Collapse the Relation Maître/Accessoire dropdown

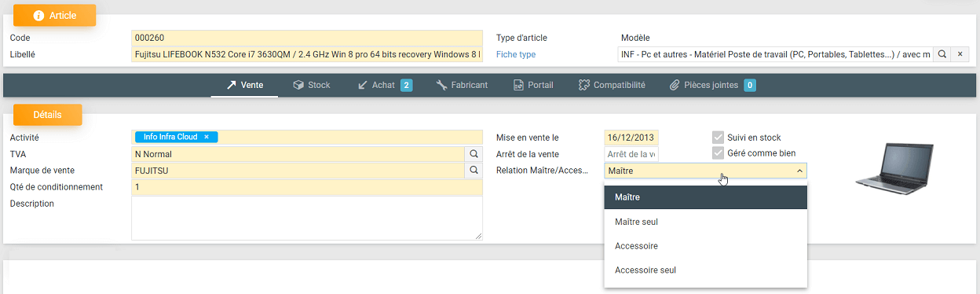(x=799, y=171)
